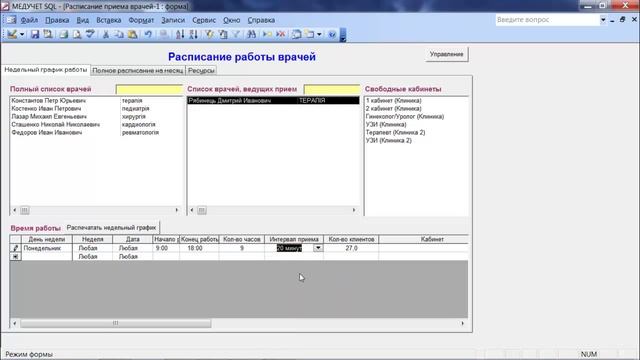The image size is (640, 360).
Task: Open Find with the binoculars icon
Action: [251, 34]
